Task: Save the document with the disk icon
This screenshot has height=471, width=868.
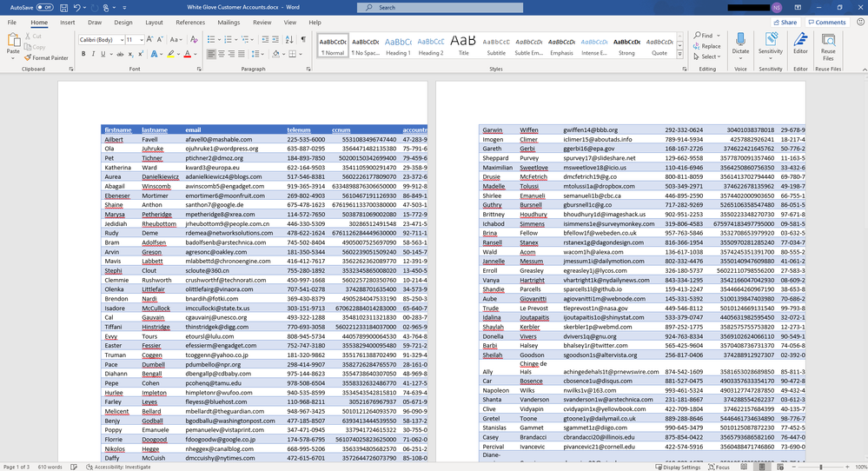Action: coord(63,8)
